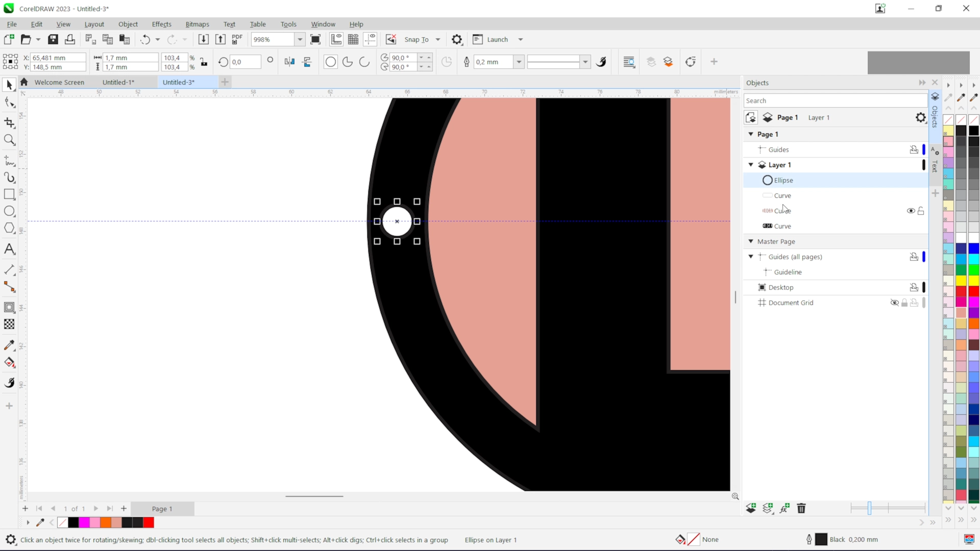Select the Text tool
Image resolution: width=980 pixels, height=551 pixels.
(9, 249)
